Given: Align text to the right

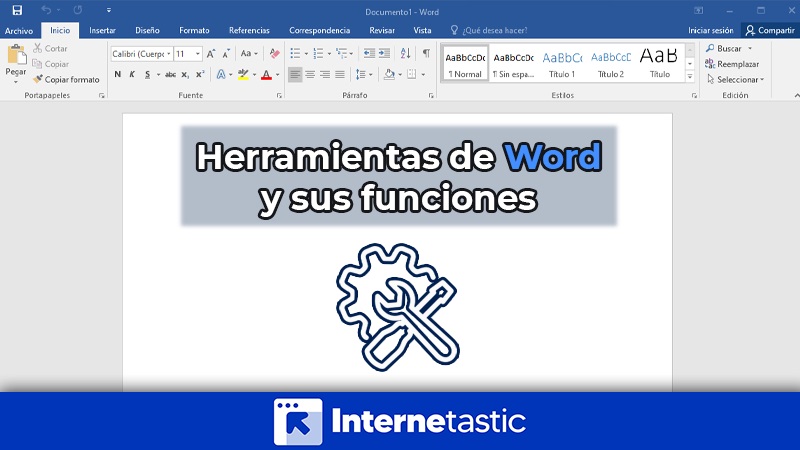Looking at the screenshot, I should tap(325, 74).
